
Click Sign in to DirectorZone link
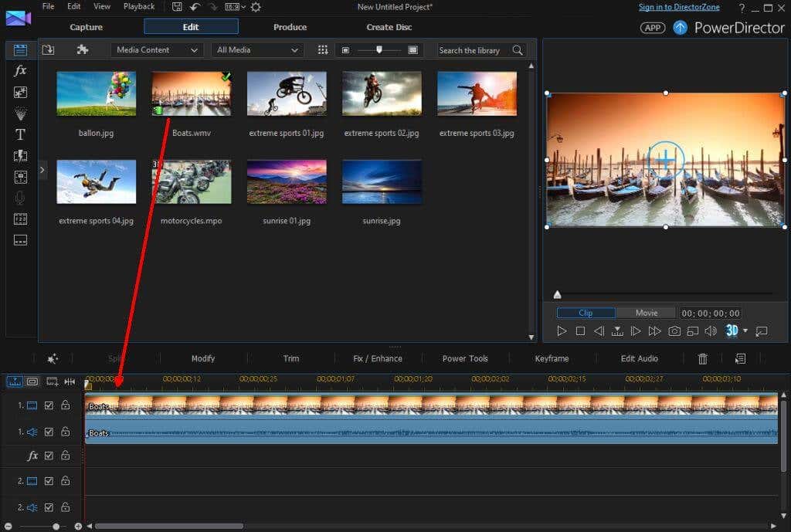point(679,7)
